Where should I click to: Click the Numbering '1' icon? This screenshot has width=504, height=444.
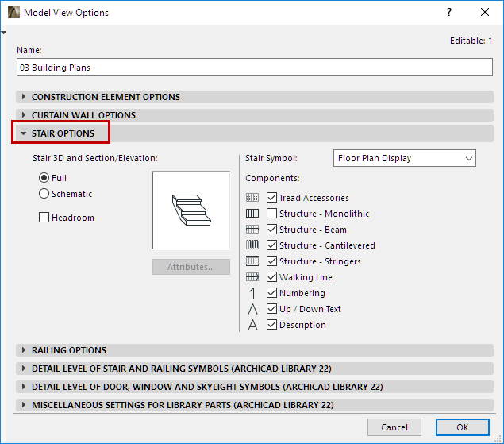tap(252, 293)
